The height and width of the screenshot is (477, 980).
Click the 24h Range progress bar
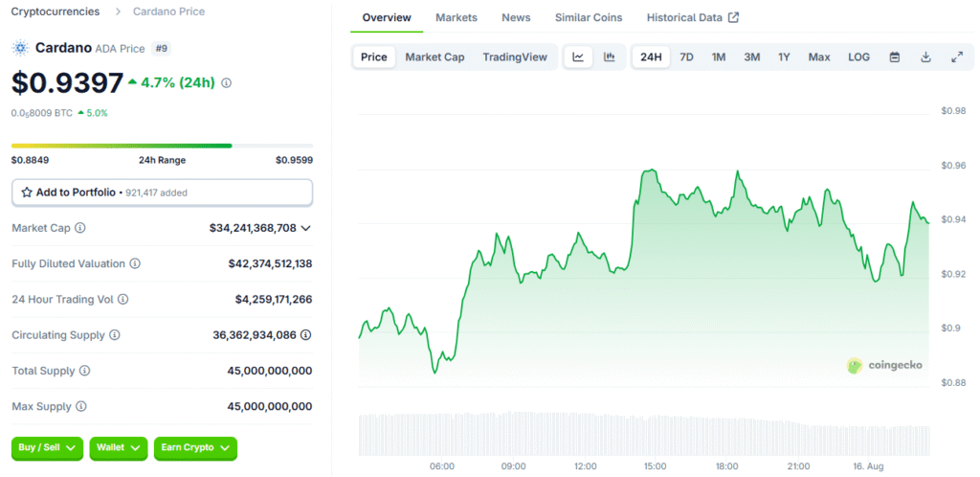tap(162, 146)
